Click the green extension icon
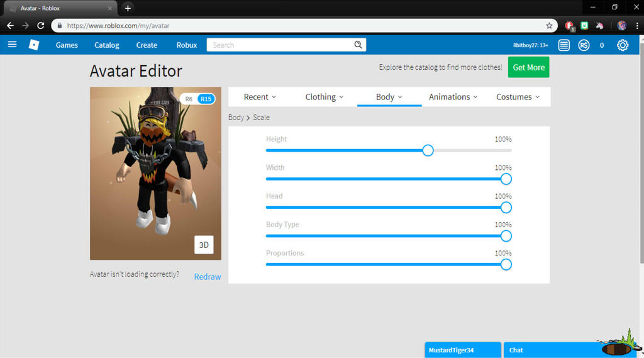This screenshot has width=644, height=358. click(x=584, y=26)
